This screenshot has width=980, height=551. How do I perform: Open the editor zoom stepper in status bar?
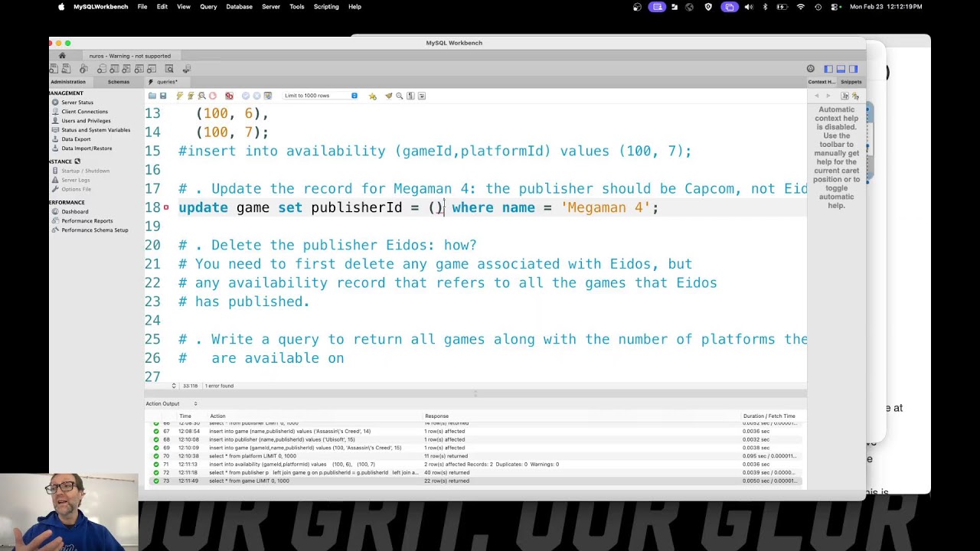(x=174, y=386)
